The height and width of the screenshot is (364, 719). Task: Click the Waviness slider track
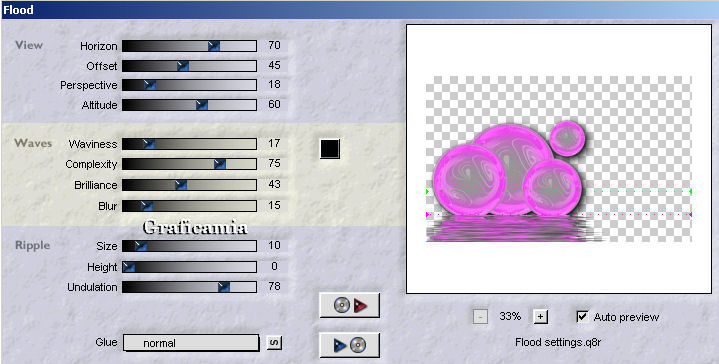pyautogui.click(x=189, y=144)
